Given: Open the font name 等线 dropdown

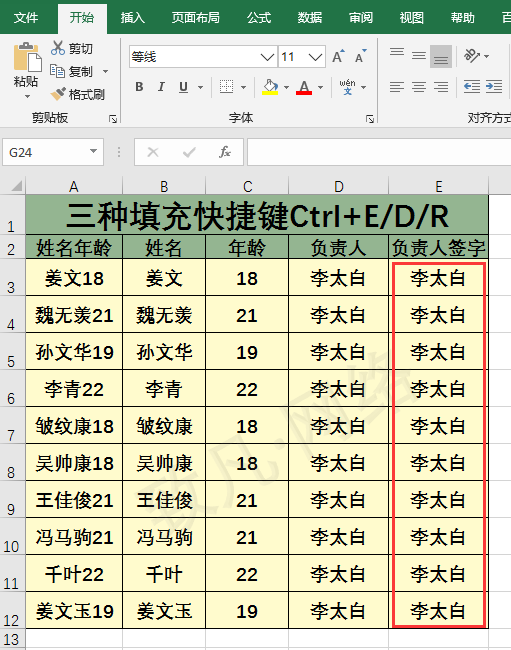Looking at the screenshot, I should pyautogui.click(x=267, y=57).
